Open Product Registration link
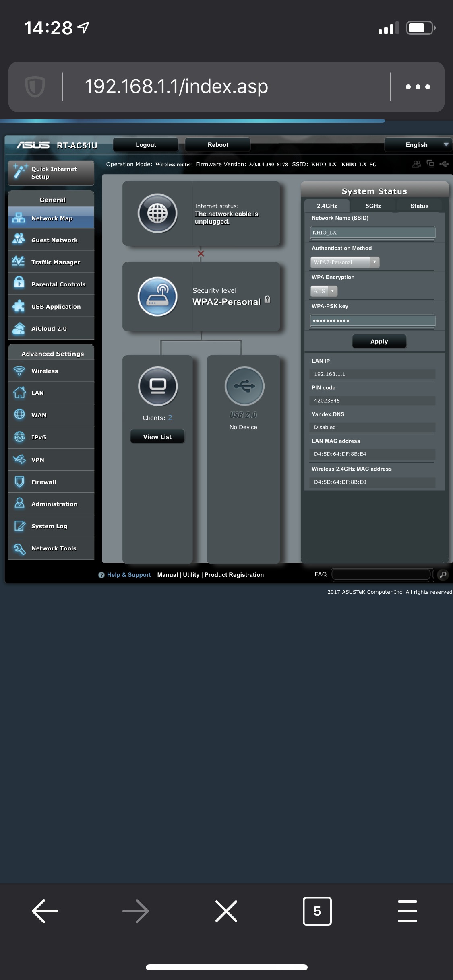Screen dimensions: 453x980 [234, 575]
